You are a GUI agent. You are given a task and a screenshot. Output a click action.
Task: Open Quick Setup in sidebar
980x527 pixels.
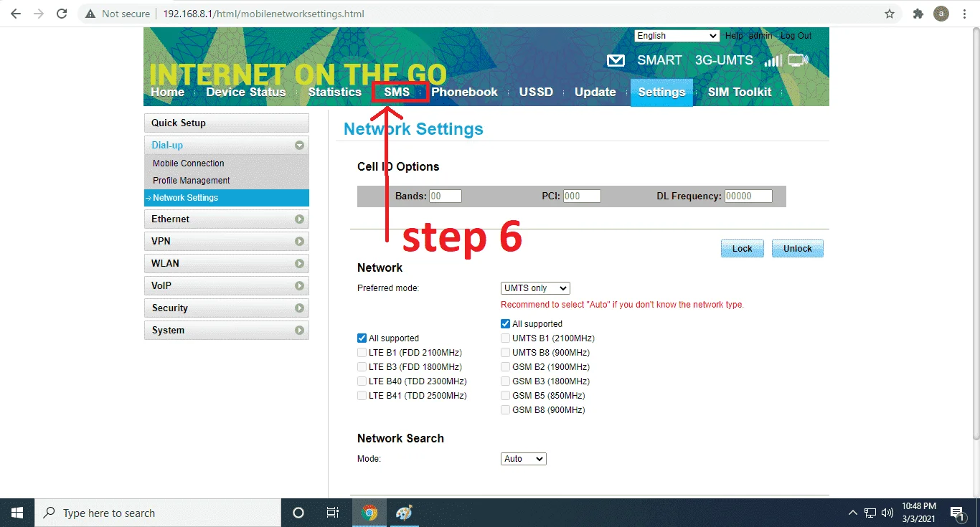[227, 123]
